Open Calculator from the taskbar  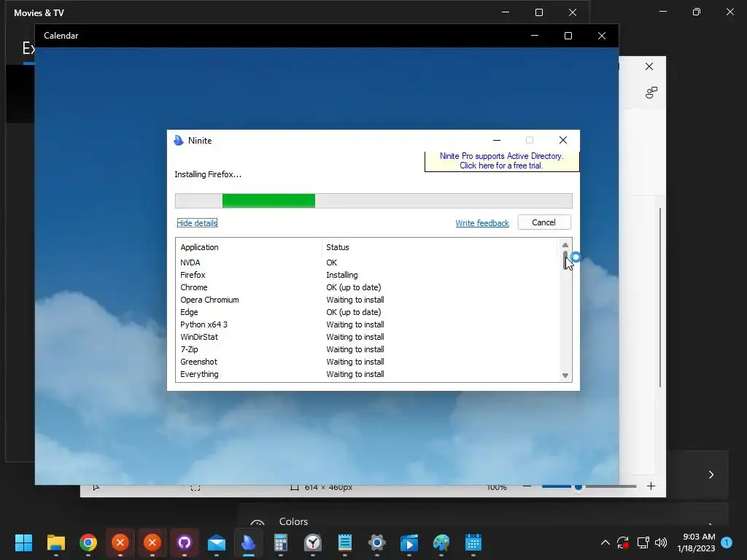point(281,542)
